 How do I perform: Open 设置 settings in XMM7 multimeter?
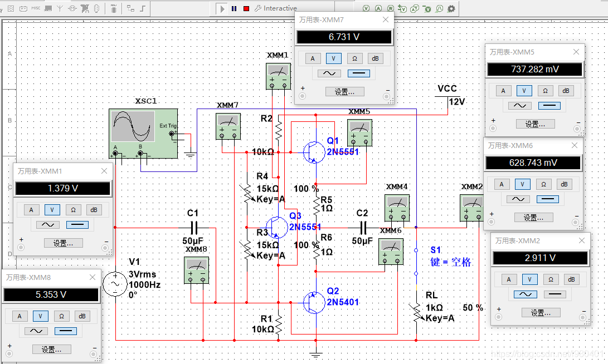345,92
